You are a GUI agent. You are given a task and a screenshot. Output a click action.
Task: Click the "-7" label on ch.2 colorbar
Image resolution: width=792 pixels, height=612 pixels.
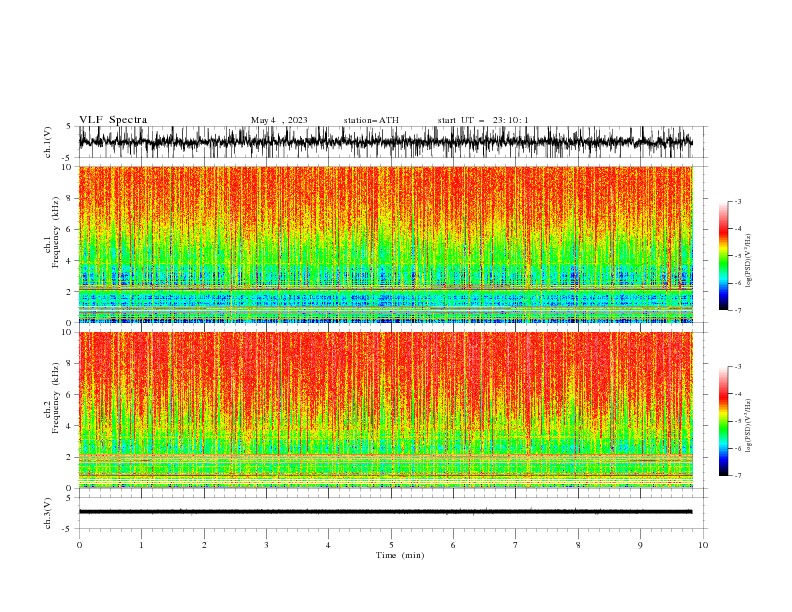[737, 475]
